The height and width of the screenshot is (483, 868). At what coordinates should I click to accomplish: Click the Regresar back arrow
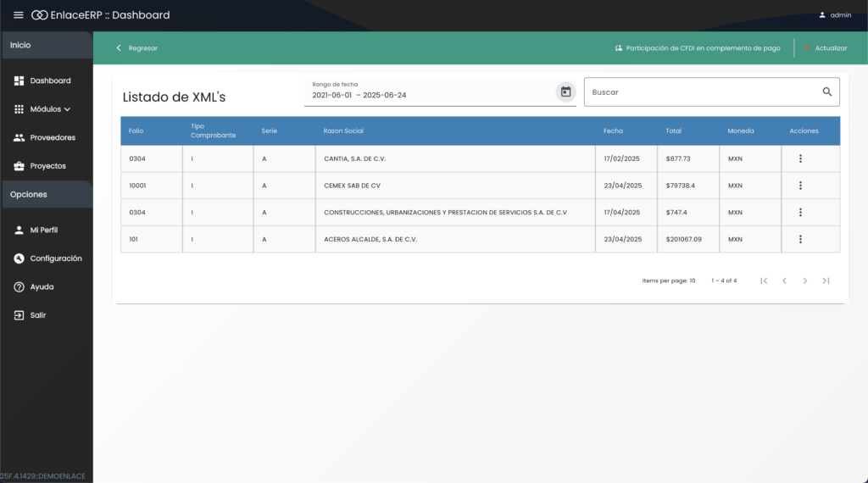119,48
